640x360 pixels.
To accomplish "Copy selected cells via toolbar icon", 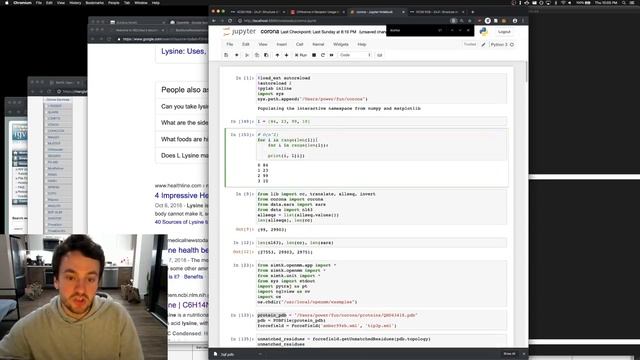I will click(257, 55).
